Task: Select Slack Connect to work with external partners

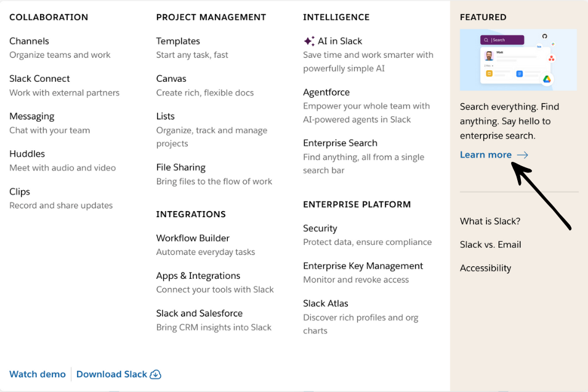Action: click(x=39, y=78)
